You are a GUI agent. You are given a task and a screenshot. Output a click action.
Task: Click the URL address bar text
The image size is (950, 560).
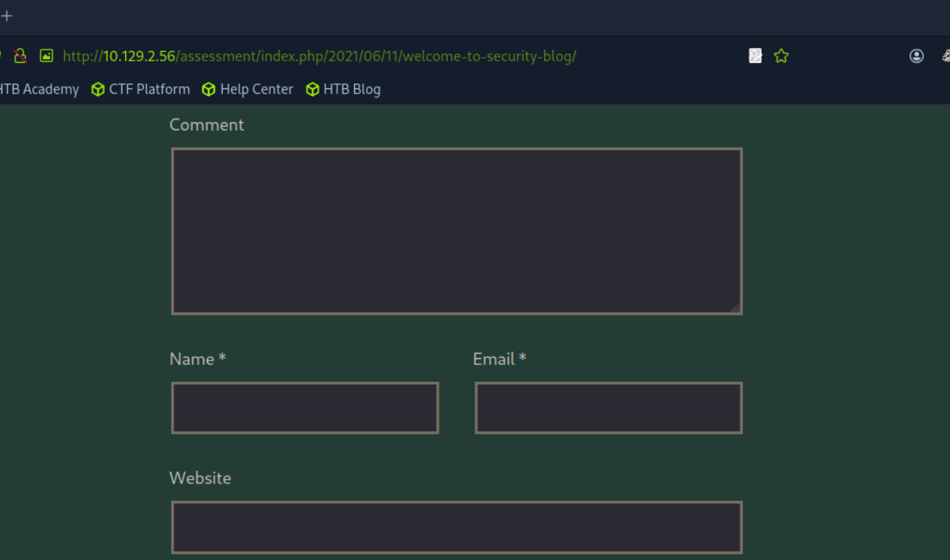click(x=319, y=56)
